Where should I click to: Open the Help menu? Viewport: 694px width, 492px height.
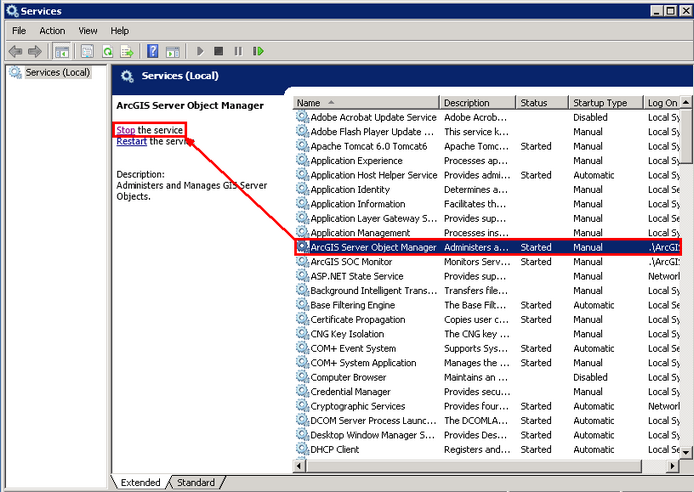(120, 31)
